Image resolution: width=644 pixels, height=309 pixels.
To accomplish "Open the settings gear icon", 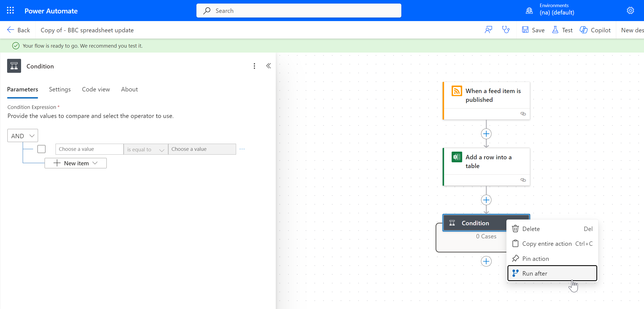I will tap(630, 11).
